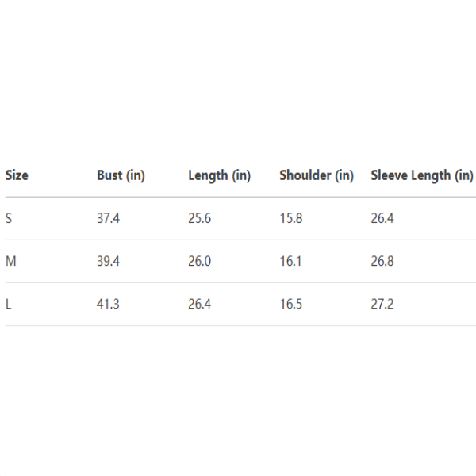This screenshot has width=476, height=476.
Task: Click sleeve length value 26.8
Action: click(x=382, y=261)
